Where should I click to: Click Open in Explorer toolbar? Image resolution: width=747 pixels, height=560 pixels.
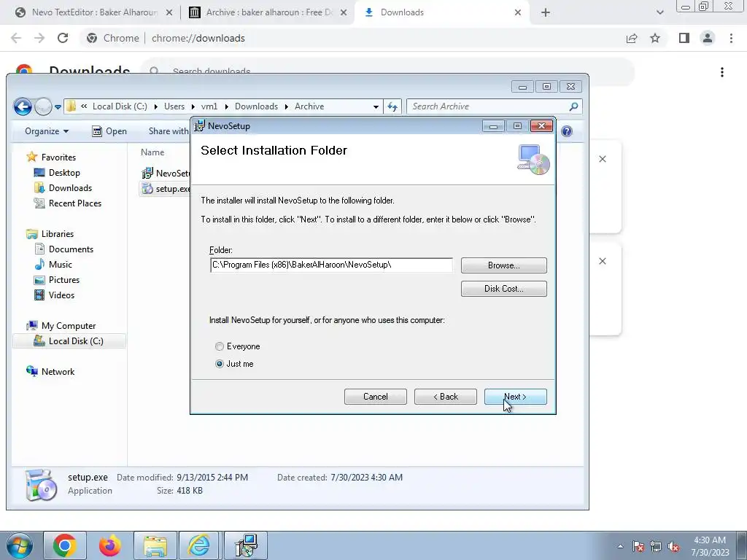(109, 131)
